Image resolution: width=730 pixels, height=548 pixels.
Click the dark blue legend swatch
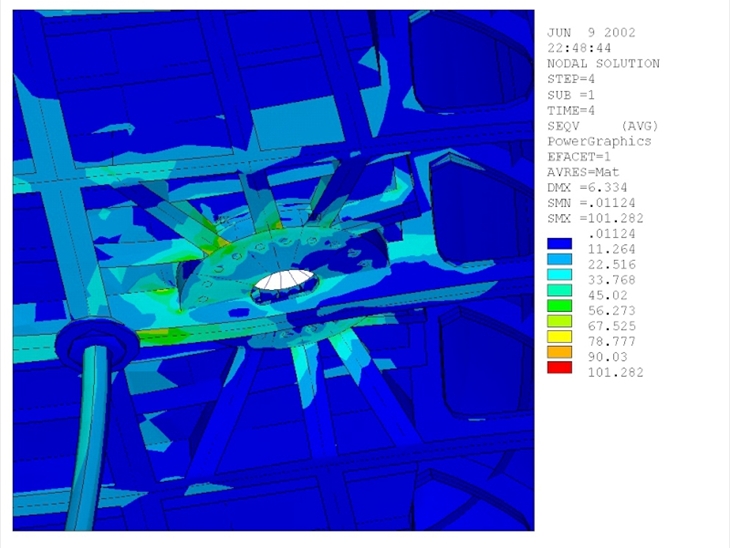click(x=559, y=244)
